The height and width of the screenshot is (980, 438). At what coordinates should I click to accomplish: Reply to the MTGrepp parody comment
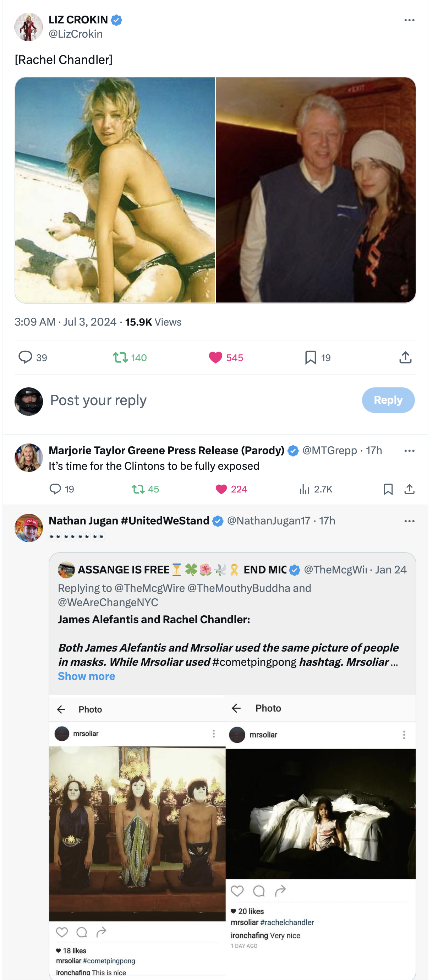tap(55, 489)
